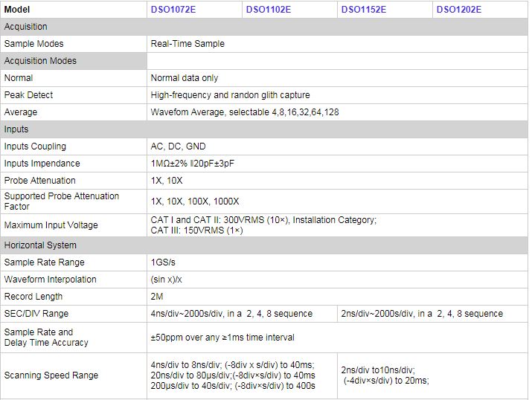
Task: Click the 'Average' row label
Action: pyautogui.click(x=21, y=112)
